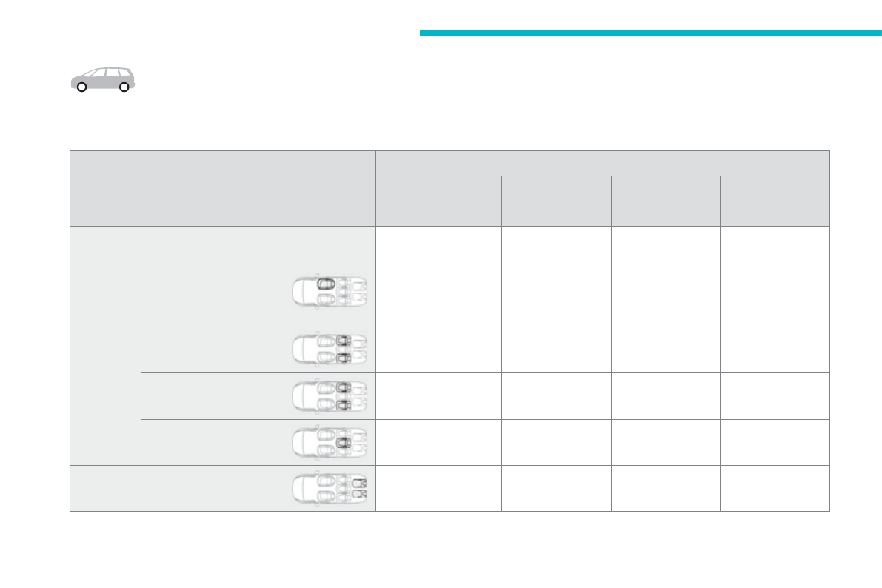Viewport: 882px width, 588px height.
Task: Click the rear wheel of the minivan icon
Action: click(124, 87)
